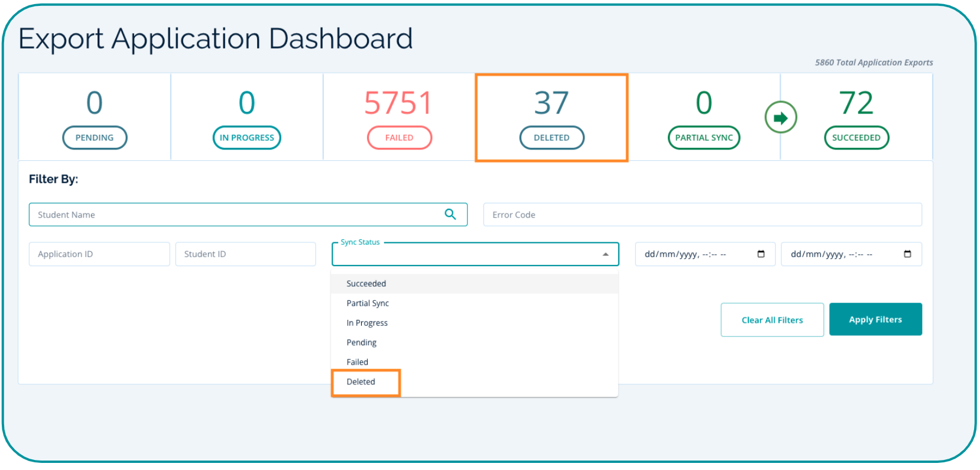
Task: Select Succeeded from the Sync Status list
Action: pyautogui.click(x=366, y=284)
